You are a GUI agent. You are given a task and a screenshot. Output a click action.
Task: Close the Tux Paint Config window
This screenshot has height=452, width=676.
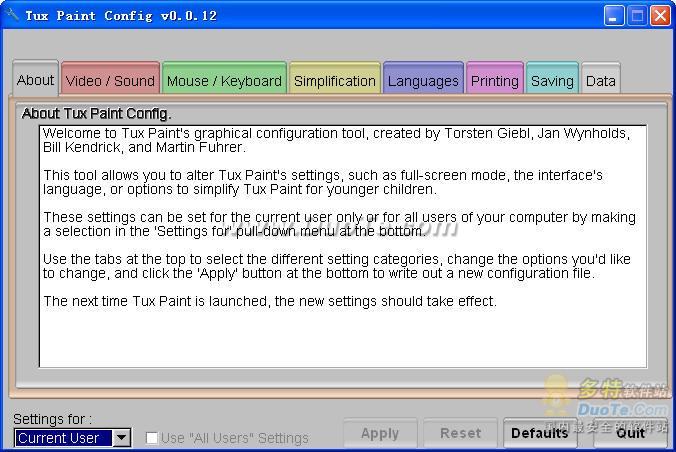[660, 16]
